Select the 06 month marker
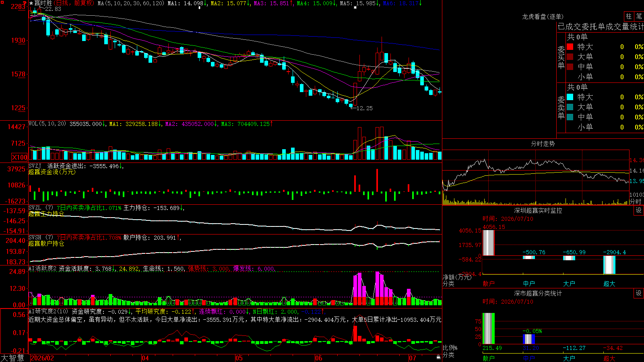This screenshot has width=644, height=362. point(319,358)
